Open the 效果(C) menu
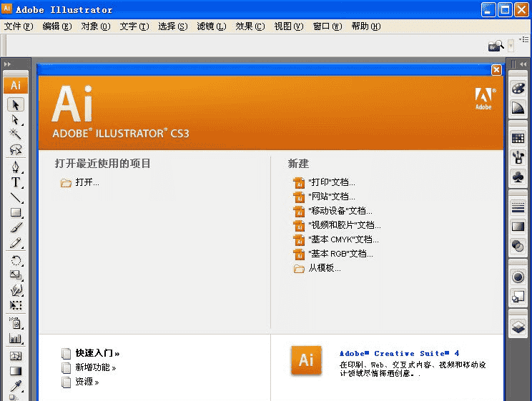 [250, 26]
